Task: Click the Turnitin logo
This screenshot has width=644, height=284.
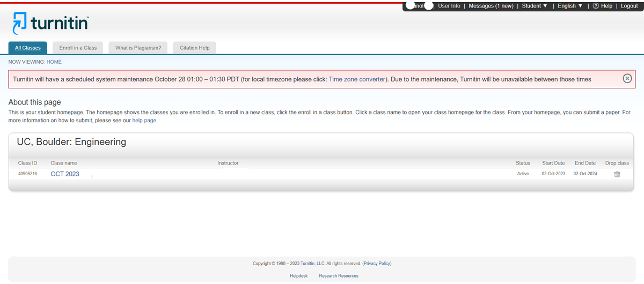Action: pyautogui.click(x=50, y=23)
